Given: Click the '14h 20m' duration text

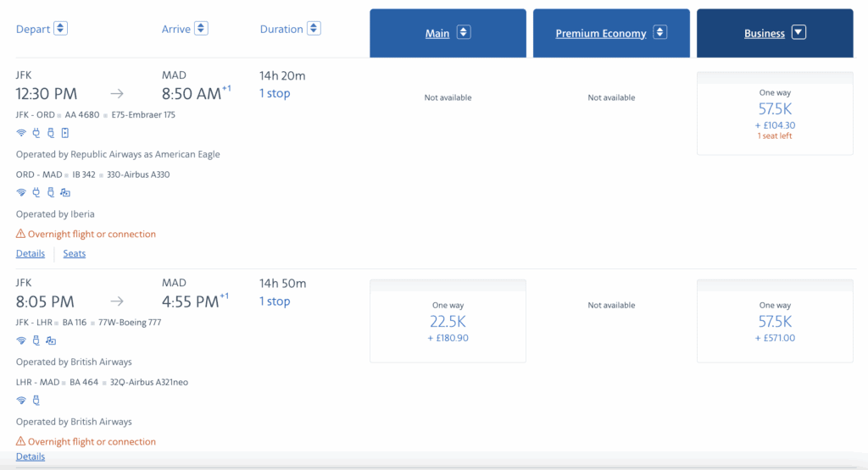Looking at the screenshot, I should coord(282,75).
